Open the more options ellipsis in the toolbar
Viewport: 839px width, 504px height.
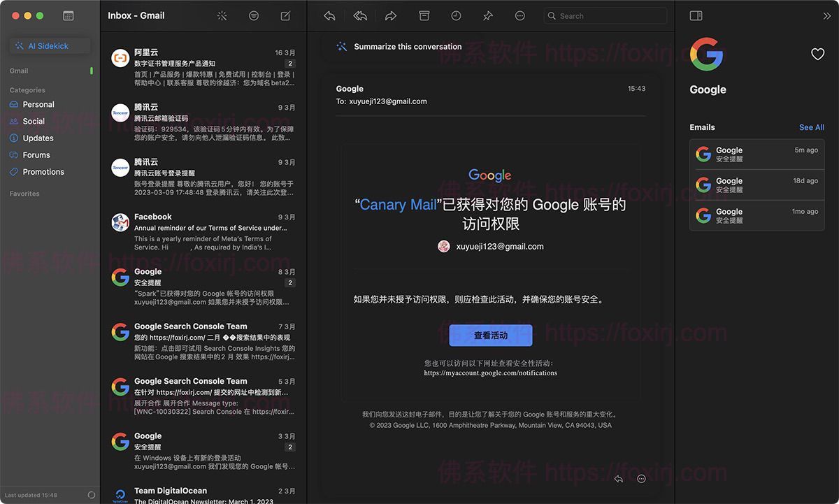pyautogui.click(x=519, y=15)
